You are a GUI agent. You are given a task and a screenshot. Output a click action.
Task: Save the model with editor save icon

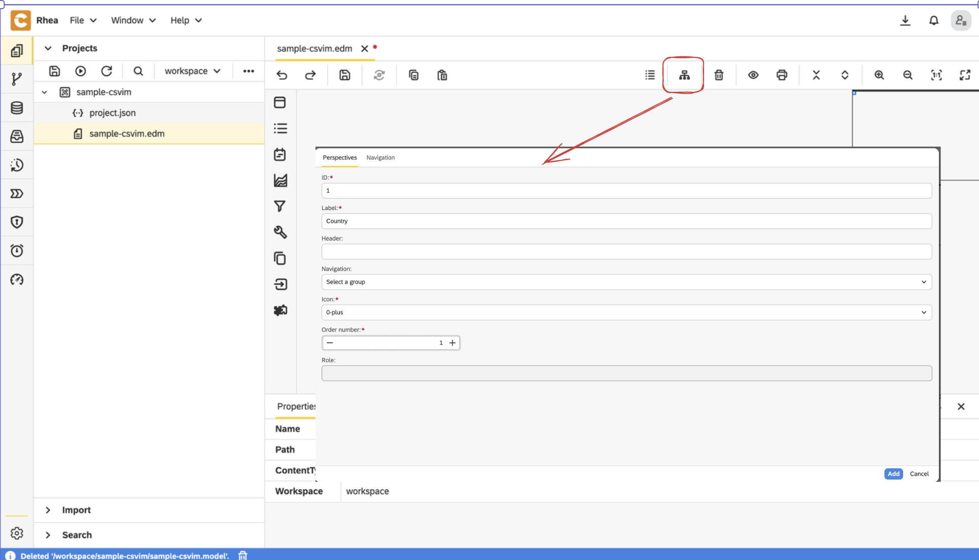345,75
